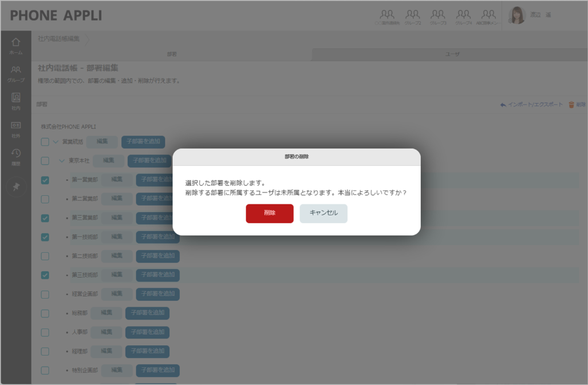Collapse the 東京本社 tree chevron
The height and width of the screenshot is (385, 588).
click(x=63, y=161)
